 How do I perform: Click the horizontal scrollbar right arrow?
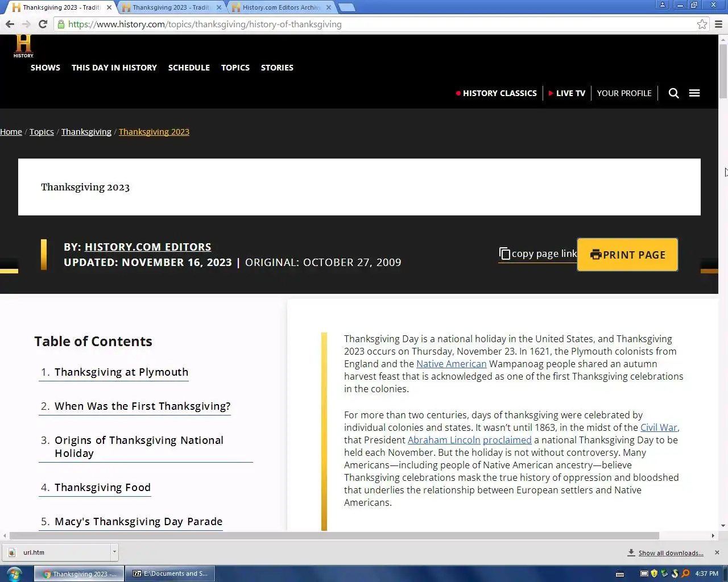(713, 535)
